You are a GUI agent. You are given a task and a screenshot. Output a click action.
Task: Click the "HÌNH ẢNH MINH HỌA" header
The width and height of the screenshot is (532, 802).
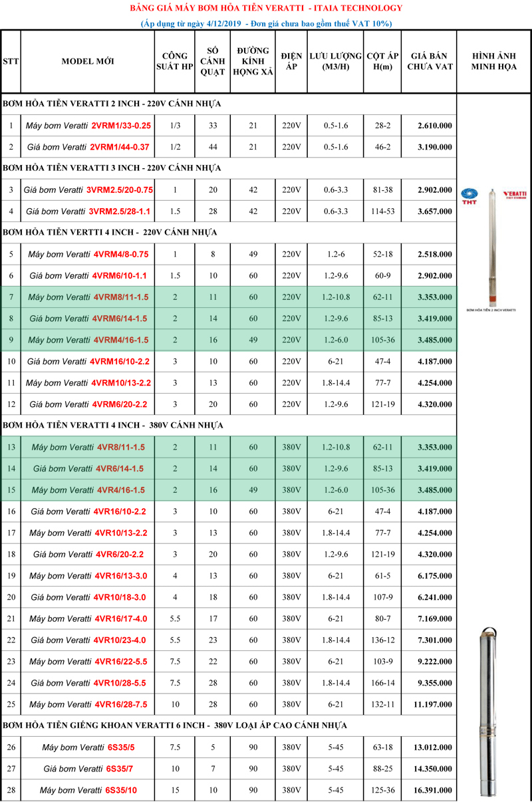(x=493, y=61)
